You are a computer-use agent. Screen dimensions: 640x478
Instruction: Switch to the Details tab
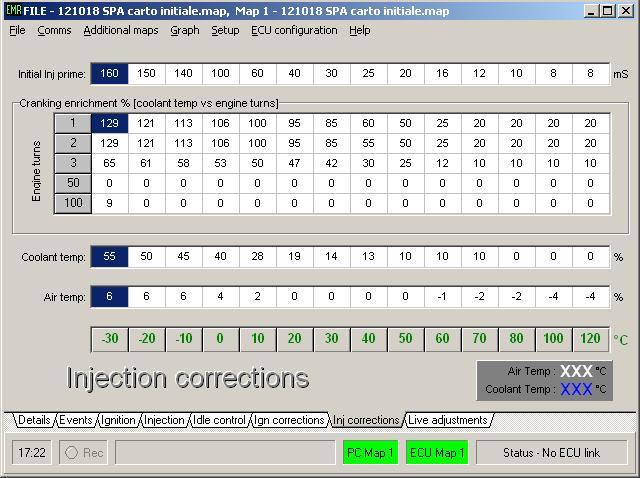pos(34,420)
